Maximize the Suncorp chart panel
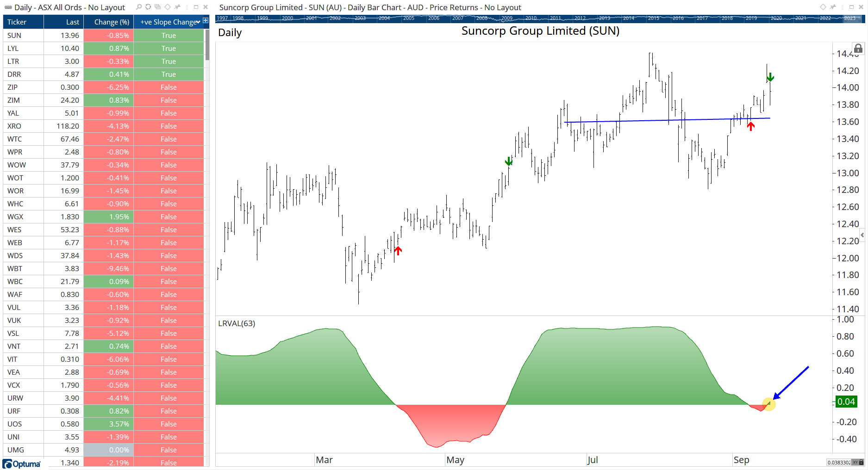 click(851, 7)
